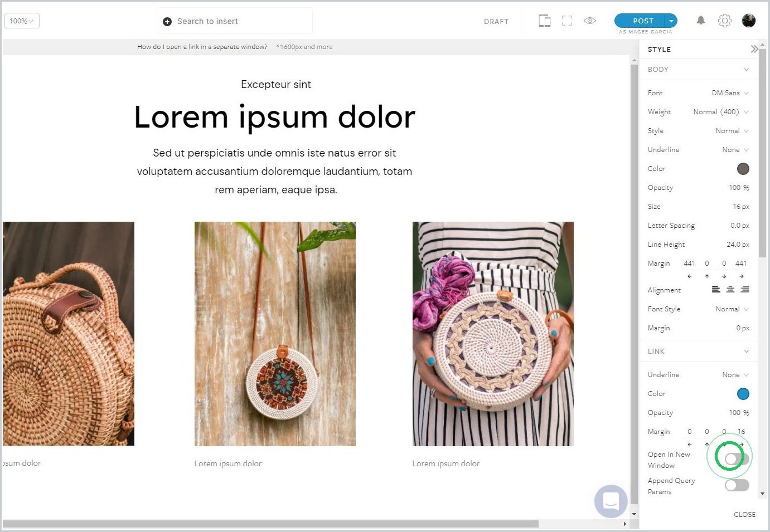Open the user avatar menu
The height and width of the screenshot is (532, 770).
point(749,21)
